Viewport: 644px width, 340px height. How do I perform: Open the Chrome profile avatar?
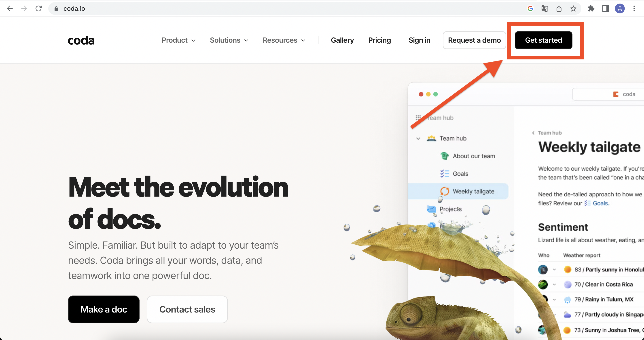click(x=620, y=8)
